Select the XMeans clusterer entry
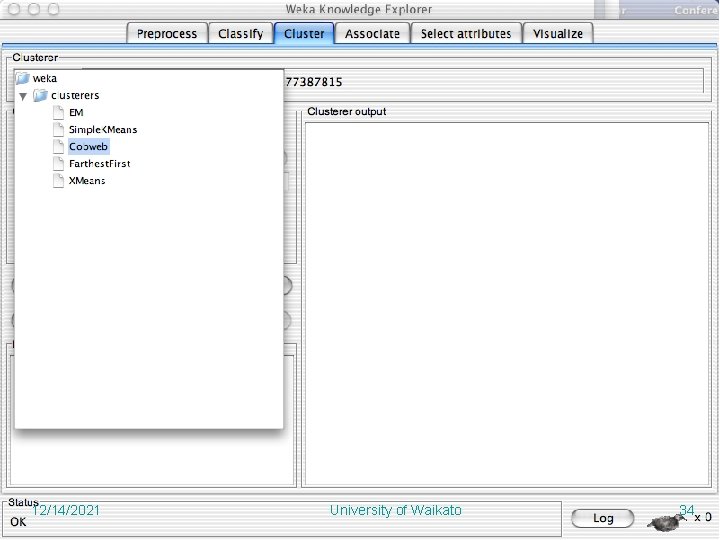Image resolution: width=720 pixels, height=540 pixels. [x=87, y=180]
